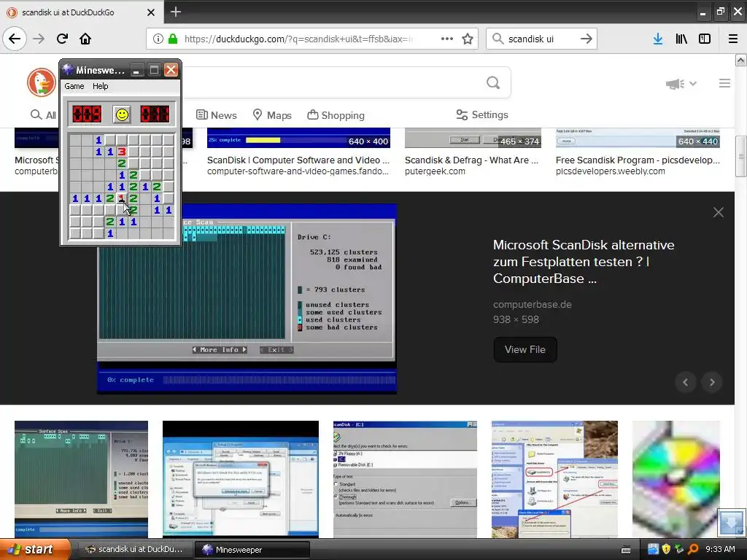
Task: Click the 9:33 AM system clock
Action: coord(720,549)
